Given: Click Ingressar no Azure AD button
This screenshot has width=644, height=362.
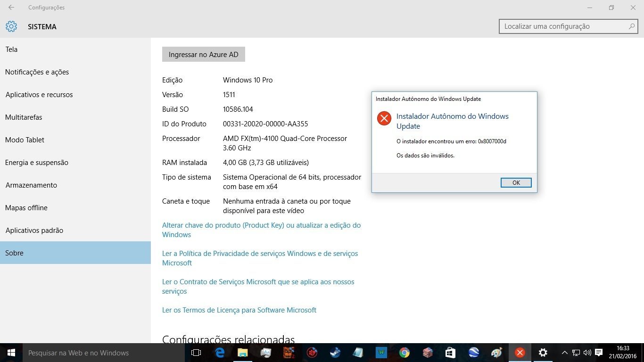Looking at the screenshot, I should (204, 54).
